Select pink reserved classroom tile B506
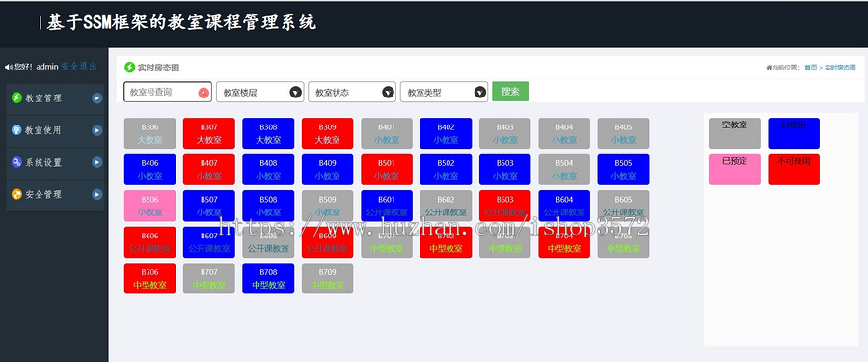 point(150,206)
